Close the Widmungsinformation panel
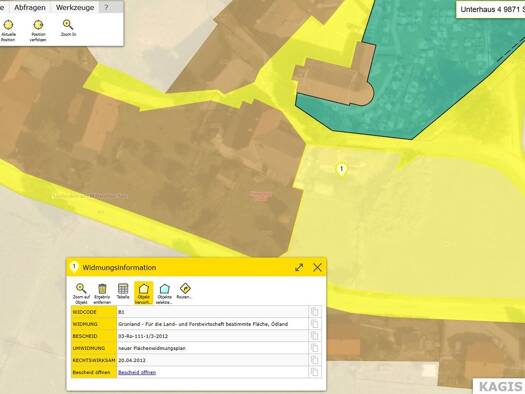This screenshot has width=525, height=394. click(x=317, y=267)
